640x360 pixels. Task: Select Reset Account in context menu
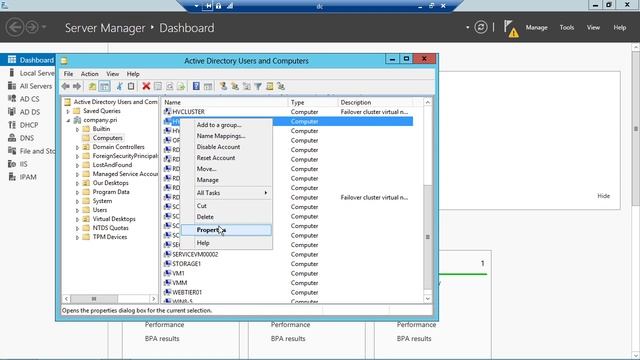coord(226,158)
